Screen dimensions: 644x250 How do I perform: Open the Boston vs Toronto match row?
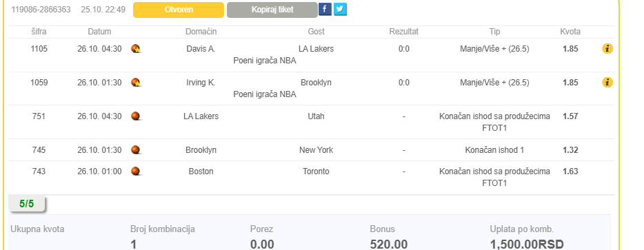coord(312,177)
